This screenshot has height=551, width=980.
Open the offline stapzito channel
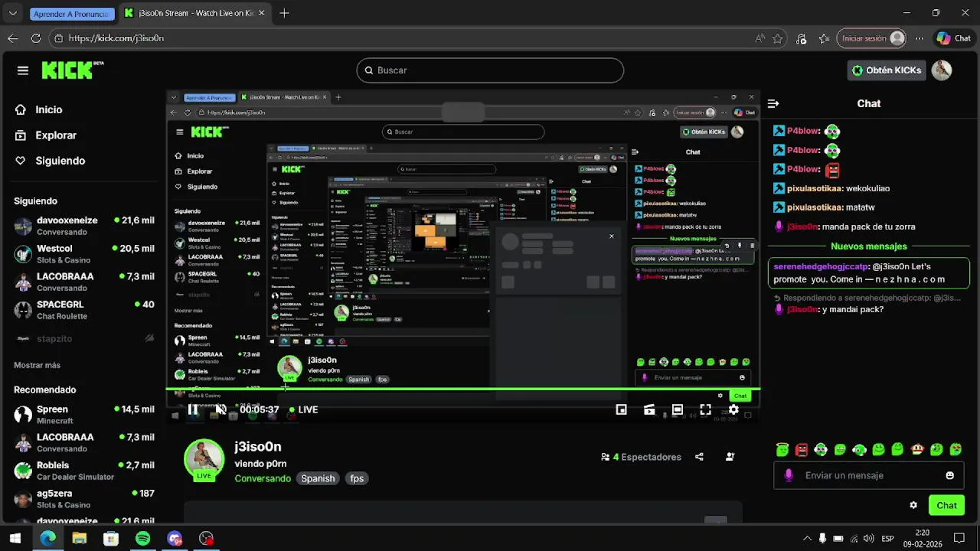[x=84, y=338]
